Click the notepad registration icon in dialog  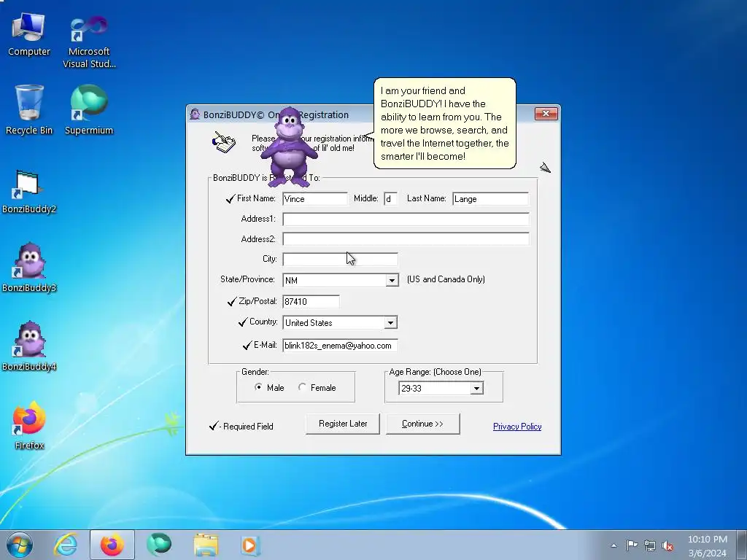click(x=223, y=142)
